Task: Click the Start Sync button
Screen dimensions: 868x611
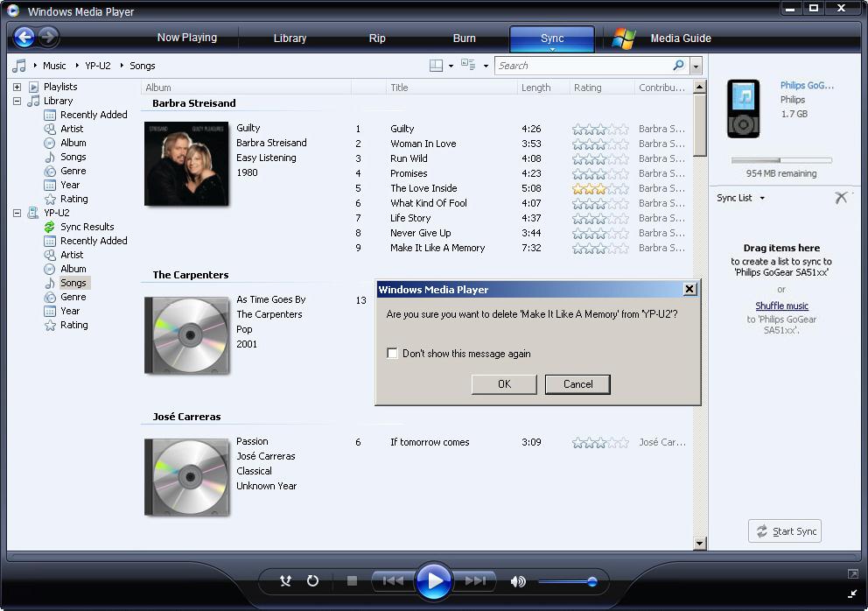Action: point(785,531)
